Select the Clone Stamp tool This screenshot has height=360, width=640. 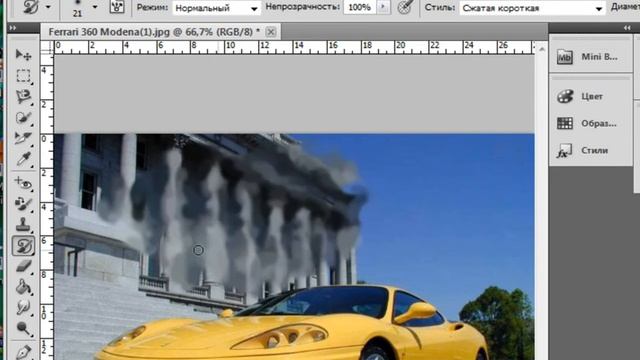pyautogui.click(x=23, y=224)
